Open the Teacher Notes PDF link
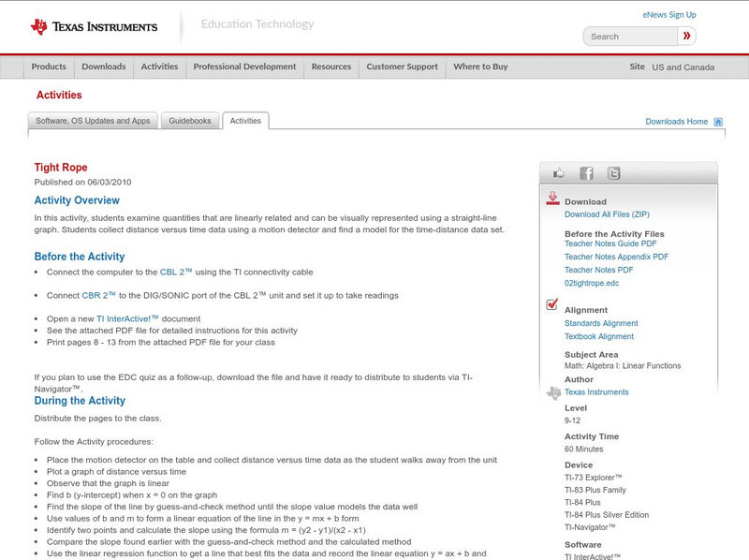749x560 pixels. [x=598, y=270]
